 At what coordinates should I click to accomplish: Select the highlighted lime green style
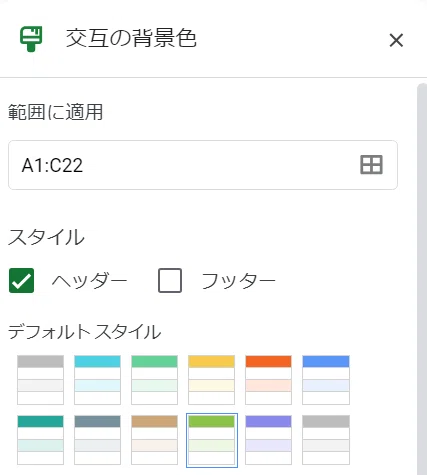pos(212,440)
